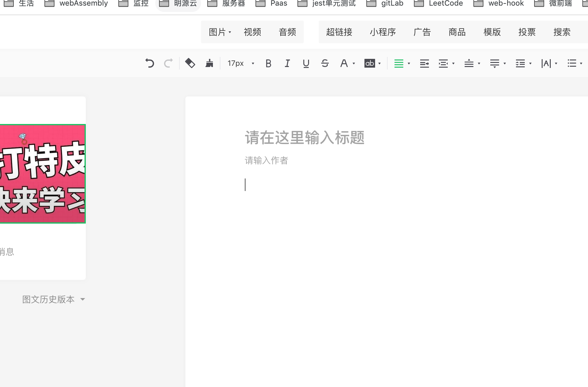Choose 超链接 to insert a hyperlink
This screenshot has height=387, width=588.
coord(339,32)
